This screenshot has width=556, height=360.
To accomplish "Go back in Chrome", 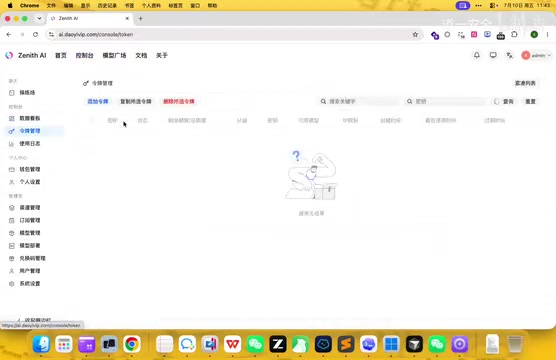I will (9, 34).
